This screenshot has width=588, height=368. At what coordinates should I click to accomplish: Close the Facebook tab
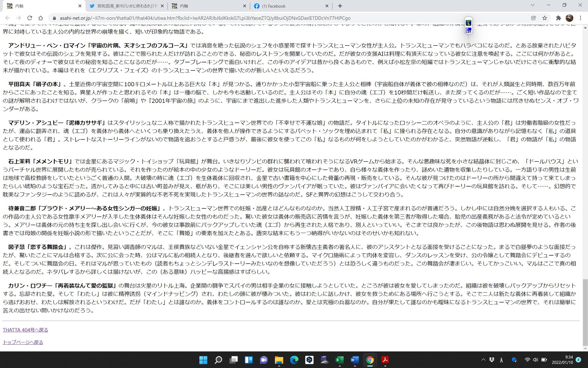[x=327, y=6]
